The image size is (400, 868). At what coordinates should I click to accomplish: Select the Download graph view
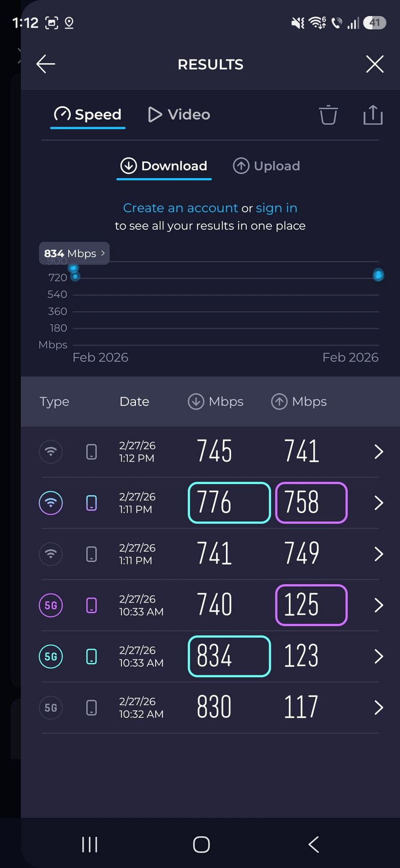click(x=164, y=166)
